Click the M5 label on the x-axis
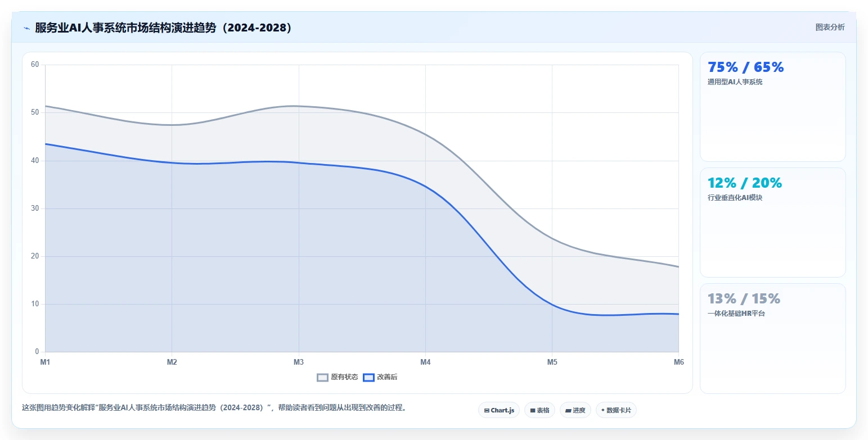The width and height of the screenshot is (868, 440). pos(552,362)
